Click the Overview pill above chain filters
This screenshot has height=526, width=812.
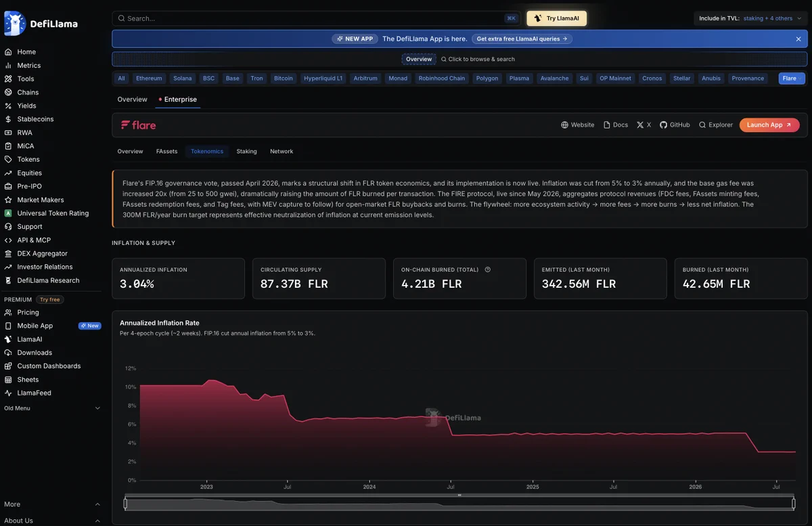419,60
